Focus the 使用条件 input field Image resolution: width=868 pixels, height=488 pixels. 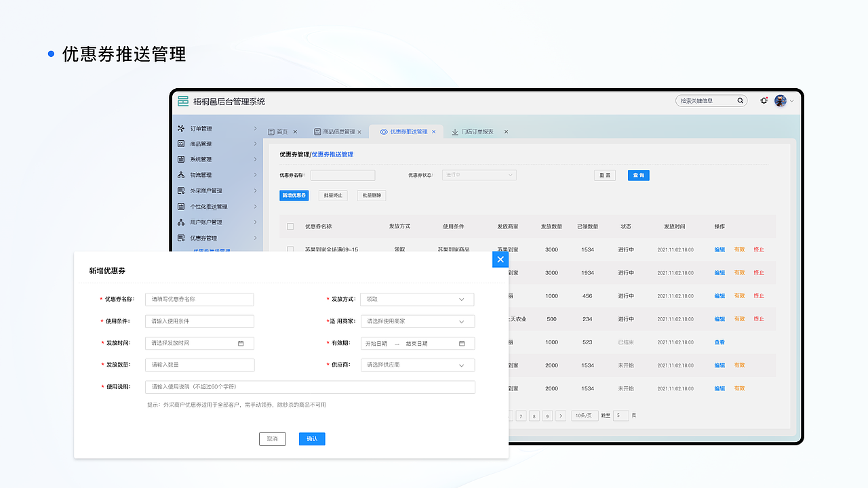tap(199, 321)
